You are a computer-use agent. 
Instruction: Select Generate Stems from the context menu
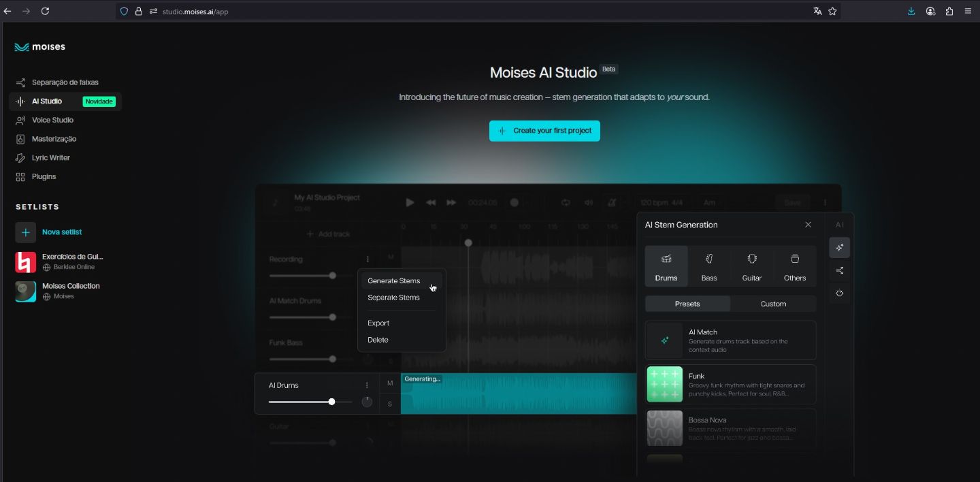(x=402, y=280)
